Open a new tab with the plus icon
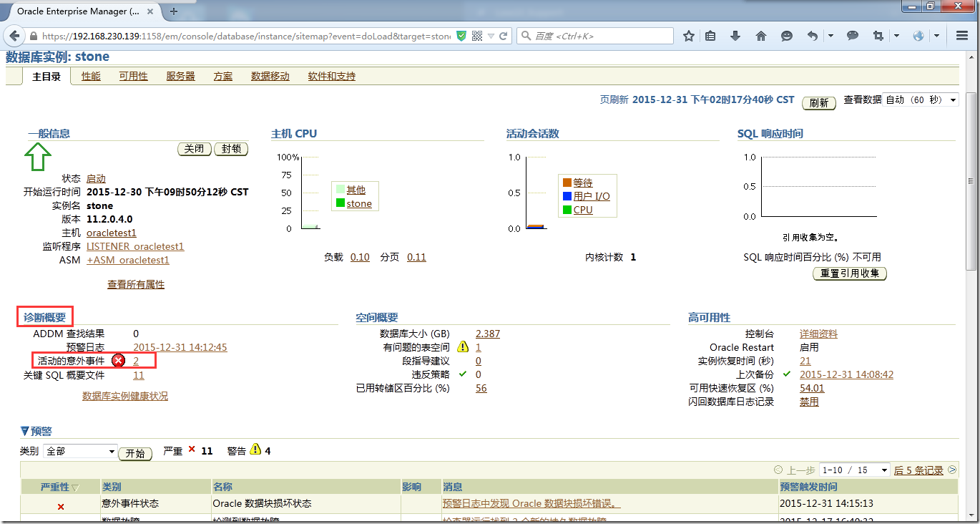The height and width of the screenshot is (524, 980). [x=174, y=11]
